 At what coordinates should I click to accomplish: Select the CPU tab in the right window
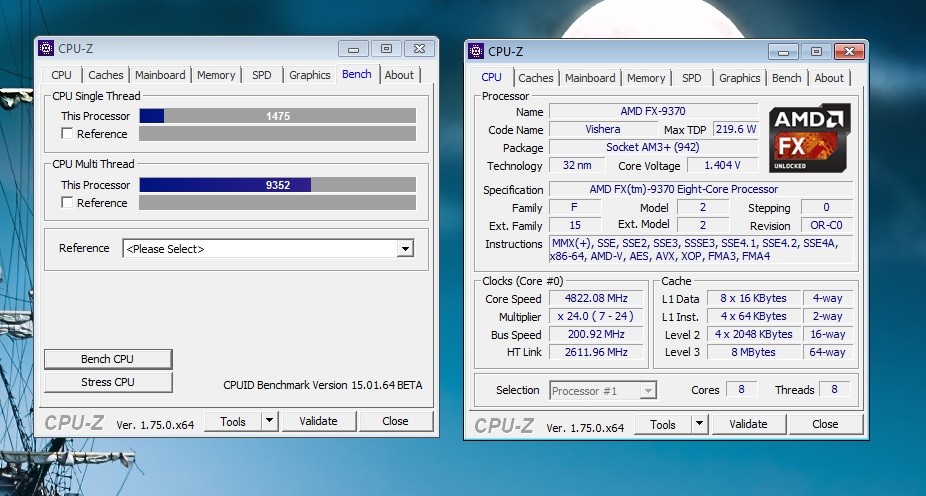coord(491,77)
